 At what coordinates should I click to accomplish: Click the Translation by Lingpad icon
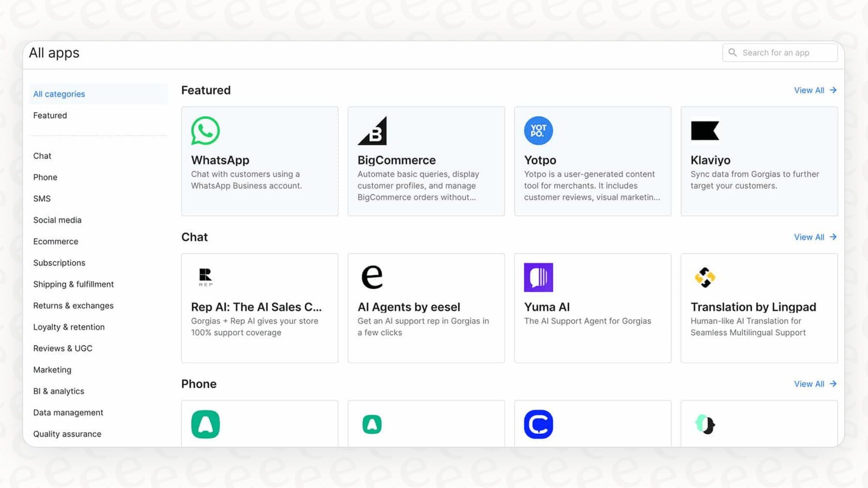click(x=705, y=277)
